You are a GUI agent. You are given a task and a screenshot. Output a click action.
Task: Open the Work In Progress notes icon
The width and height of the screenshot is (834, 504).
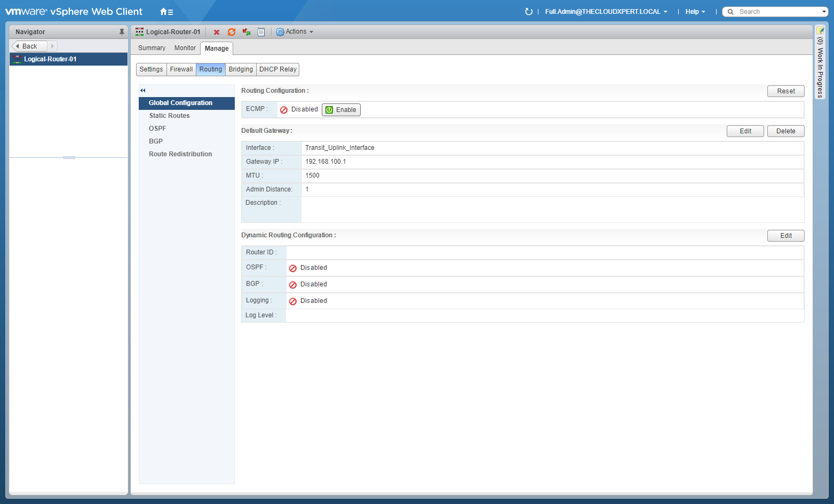[x=821, y=30]
